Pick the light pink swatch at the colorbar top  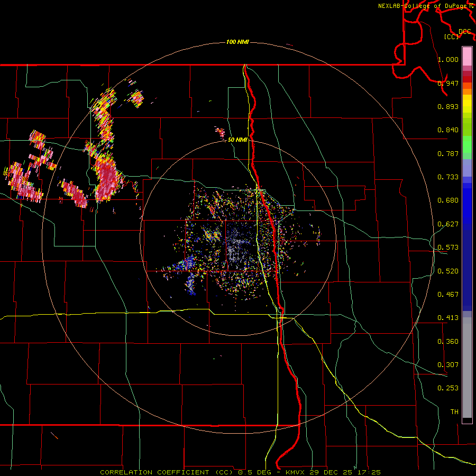(467, 57)
